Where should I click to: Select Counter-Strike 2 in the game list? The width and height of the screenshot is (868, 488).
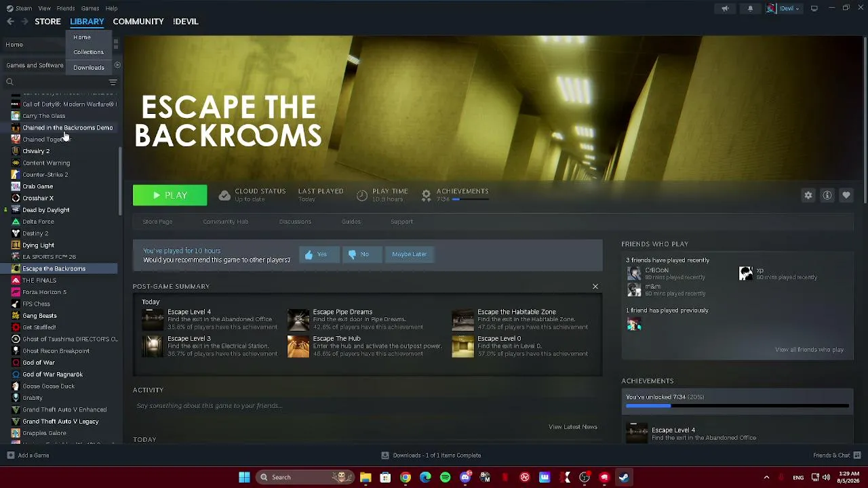click(45, 175)
